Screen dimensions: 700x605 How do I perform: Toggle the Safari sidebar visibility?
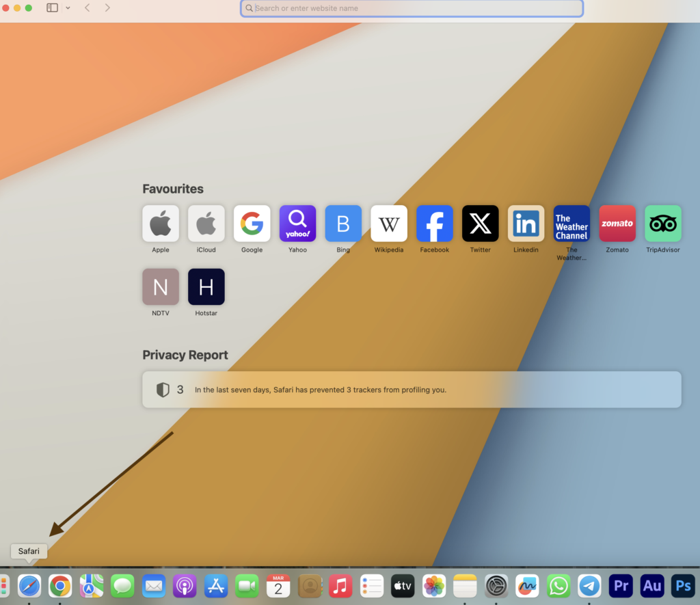tap(52, 8)
